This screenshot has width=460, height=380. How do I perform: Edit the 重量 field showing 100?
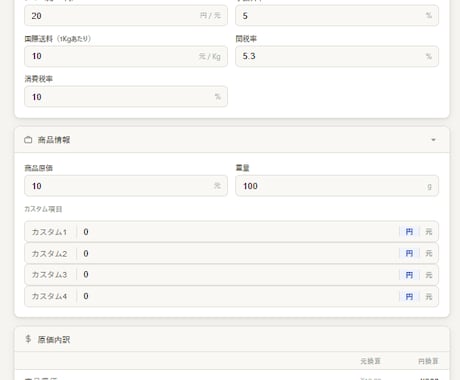click(337, 186)
